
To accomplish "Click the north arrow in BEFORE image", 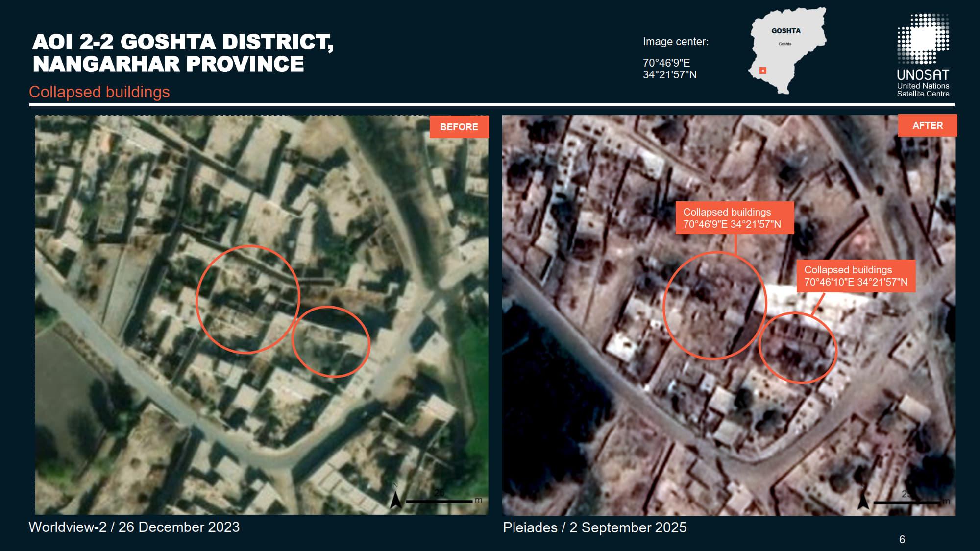I will point(395,499).
